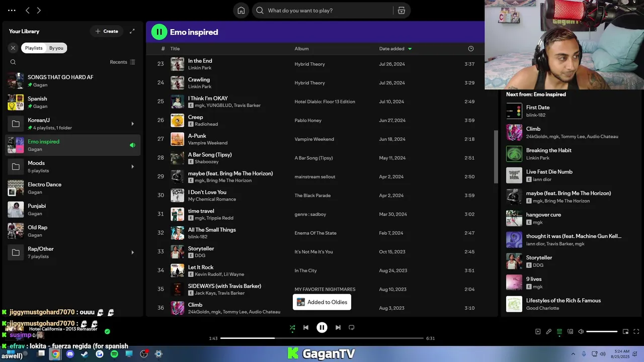Image resolution: width=644 pixels, height=362 pixels.
Task: Select hangover cure in the queue
Action: [567, 218]
